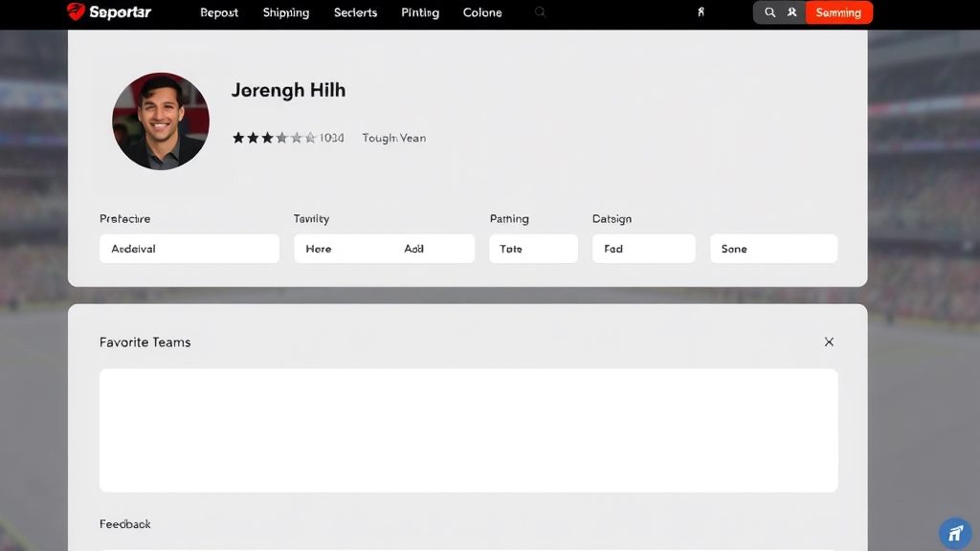Click inside the Favorite Teams text area

coord(469,430)
